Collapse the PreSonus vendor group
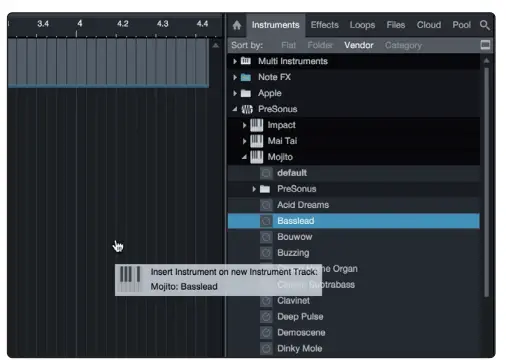 pyautogui.click(x=235, y=109)
